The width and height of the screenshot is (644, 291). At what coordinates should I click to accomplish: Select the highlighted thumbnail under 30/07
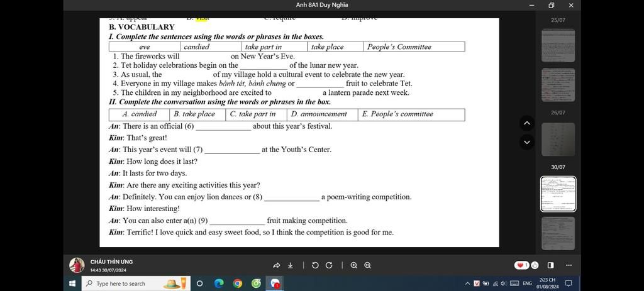point(558,194)
